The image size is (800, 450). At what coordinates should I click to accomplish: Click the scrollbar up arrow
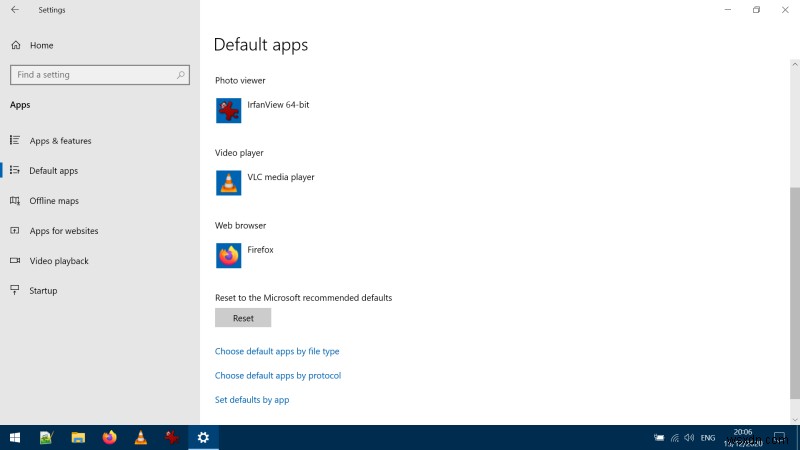point(794,64)
